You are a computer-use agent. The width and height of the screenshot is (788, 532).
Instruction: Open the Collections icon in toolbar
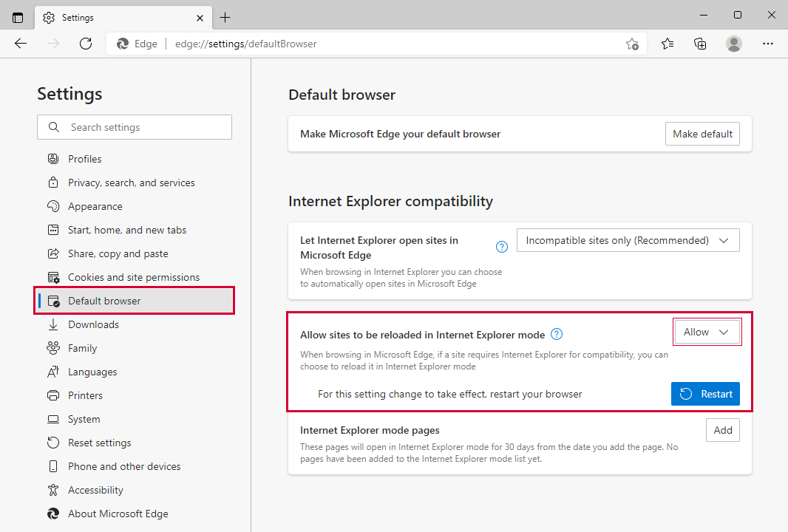pos(700,44)
